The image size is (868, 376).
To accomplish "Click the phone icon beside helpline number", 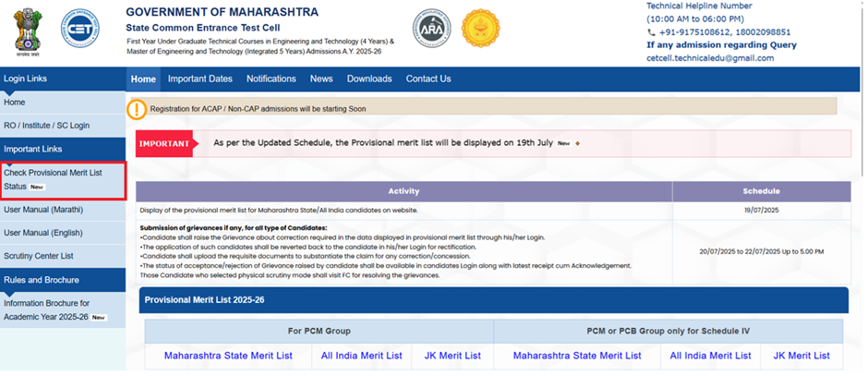I will coord(651,32).
